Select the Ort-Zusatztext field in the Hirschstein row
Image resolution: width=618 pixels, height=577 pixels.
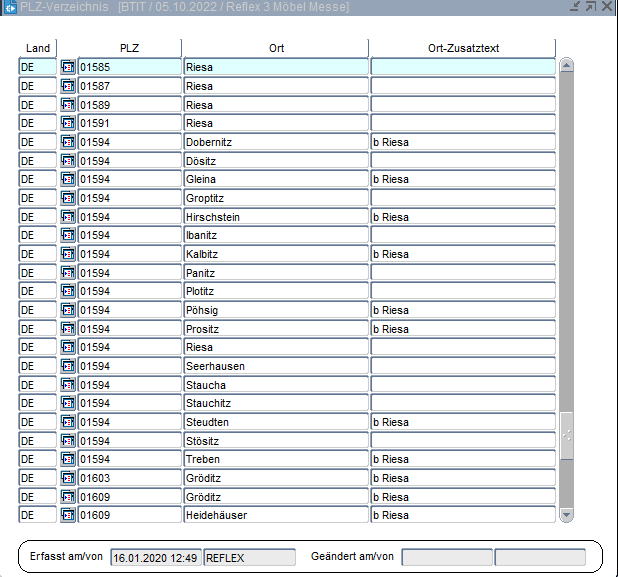pos(462,217)
